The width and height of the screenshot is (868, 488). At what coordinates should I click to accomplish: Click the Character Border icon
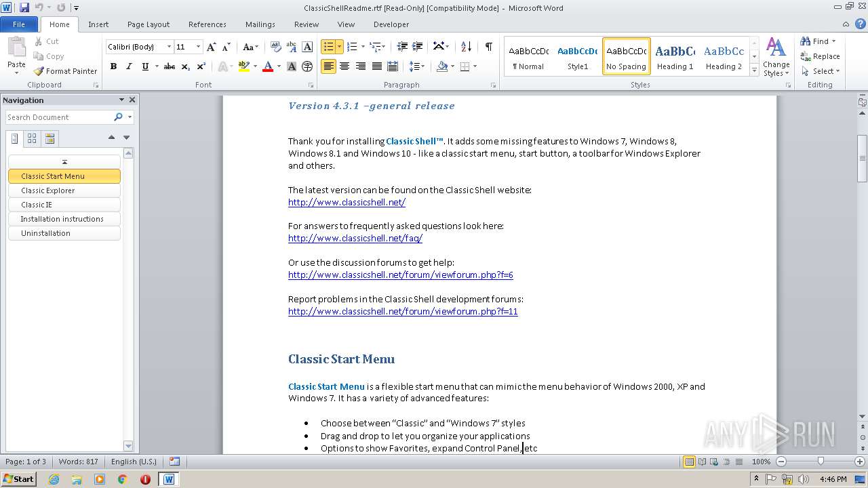point(307,47)
